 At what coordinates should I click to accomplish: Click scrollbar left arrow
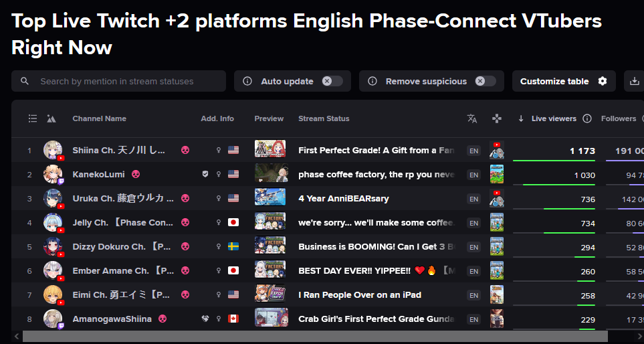pos(17,336)
